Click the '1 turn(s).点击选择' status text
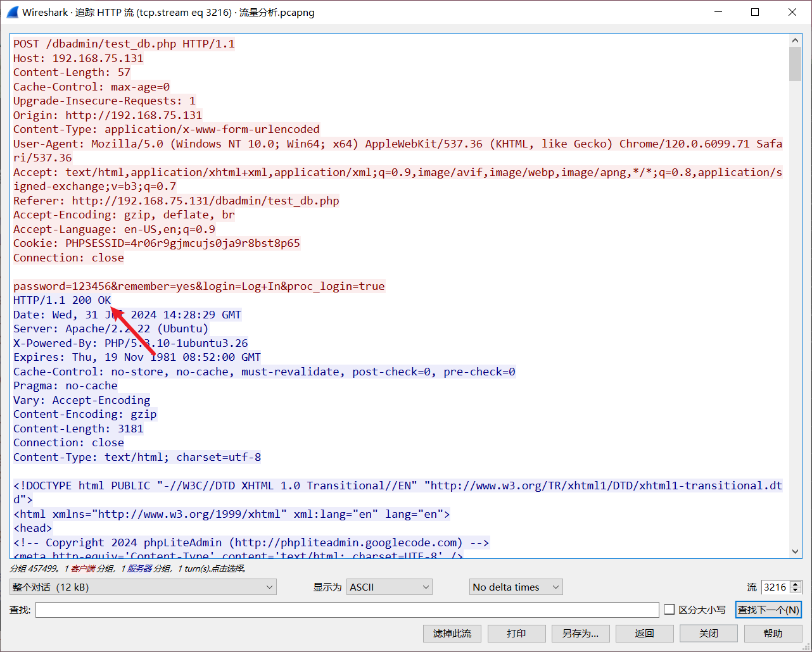The image size is (812, 652). coord(212,568)
